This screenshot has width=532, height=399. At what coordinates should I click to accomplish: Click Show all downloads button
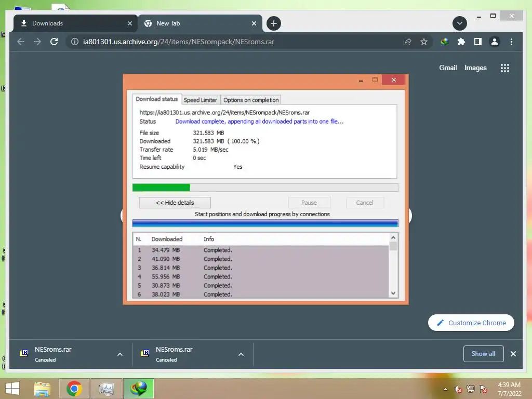484,354
